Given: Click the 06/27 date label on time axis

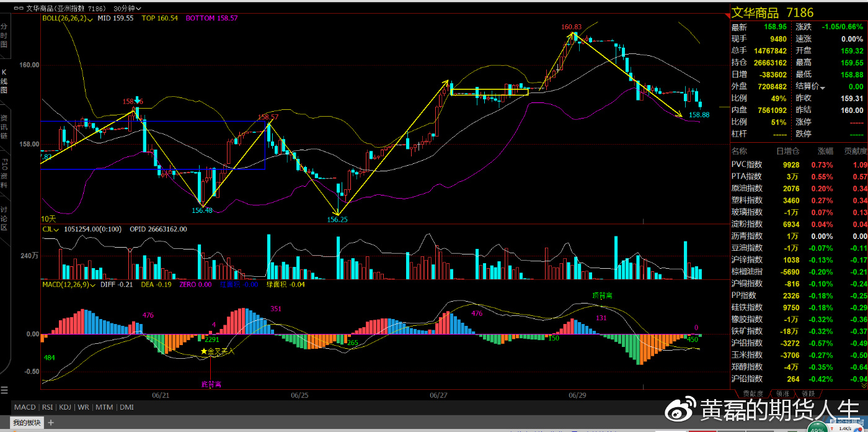Looking at the screenshot, I should [x=438, y=395].
